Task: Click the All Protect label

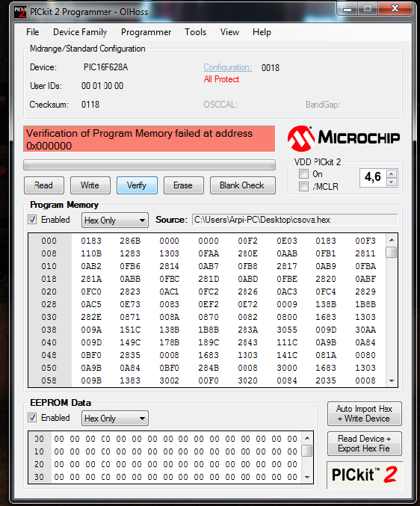Action: [222, 79]
